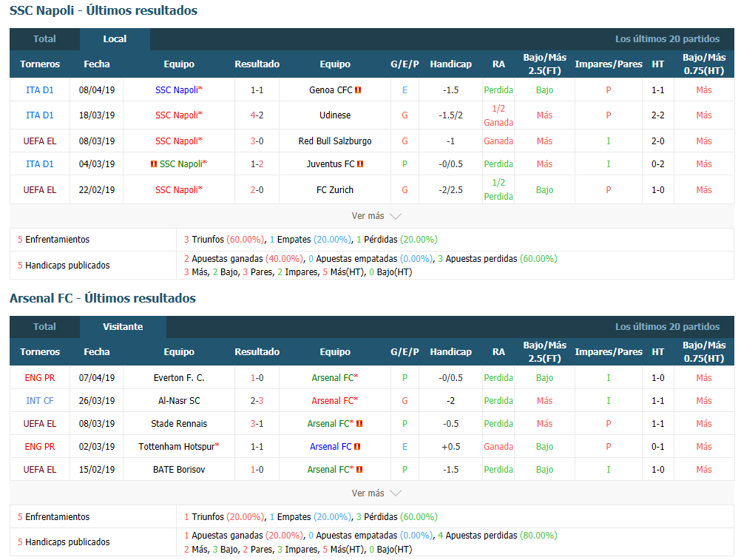
Task: Click the -1.5/2 handicap in Udinese row
Action: click(451, 115)
